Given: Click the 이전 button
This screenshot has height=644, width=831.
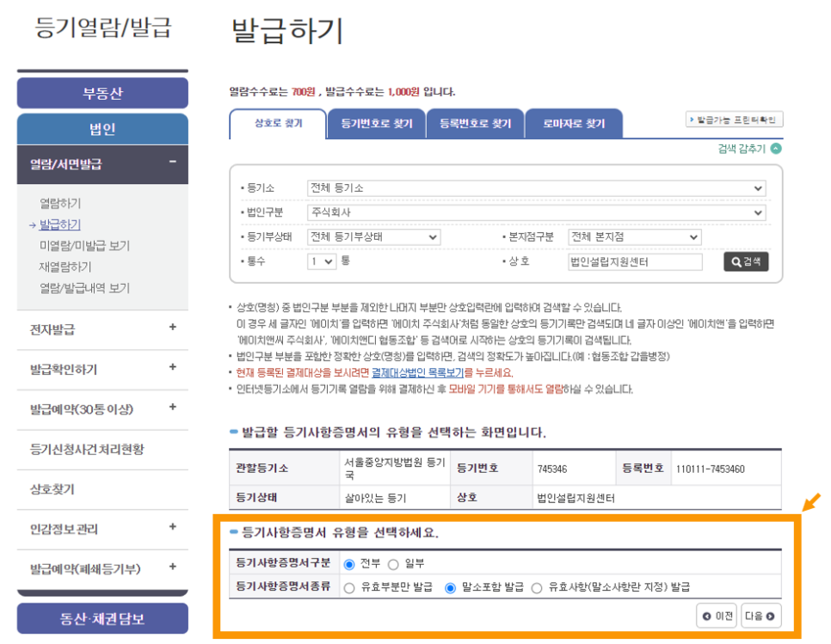Looking at the screenshot, I should coord(717,616).
